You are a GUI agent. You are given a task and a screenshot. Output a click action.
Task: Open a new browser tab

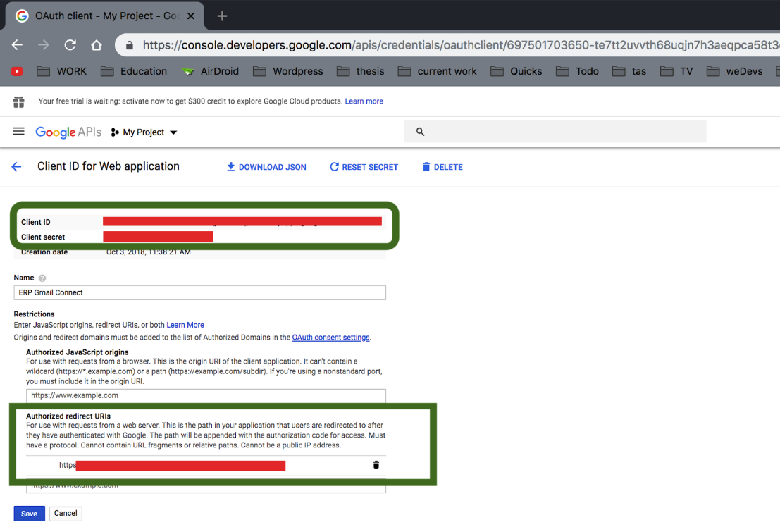[x=223, y=16]
